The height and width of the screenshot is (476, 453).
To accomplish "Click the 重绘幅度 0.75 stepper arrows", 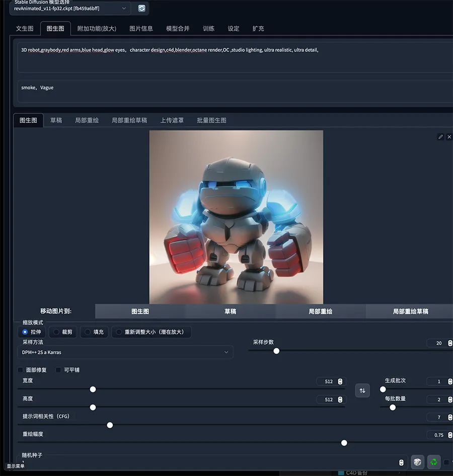I will pyautogui.click(x=449, y=435).
